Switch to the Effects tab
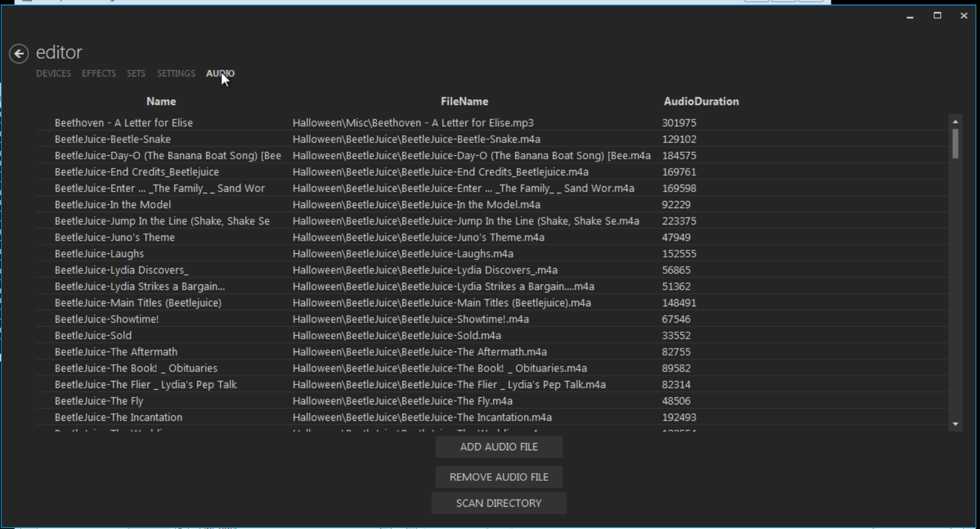Screen dimensions: 980x529 coord(99,73)
